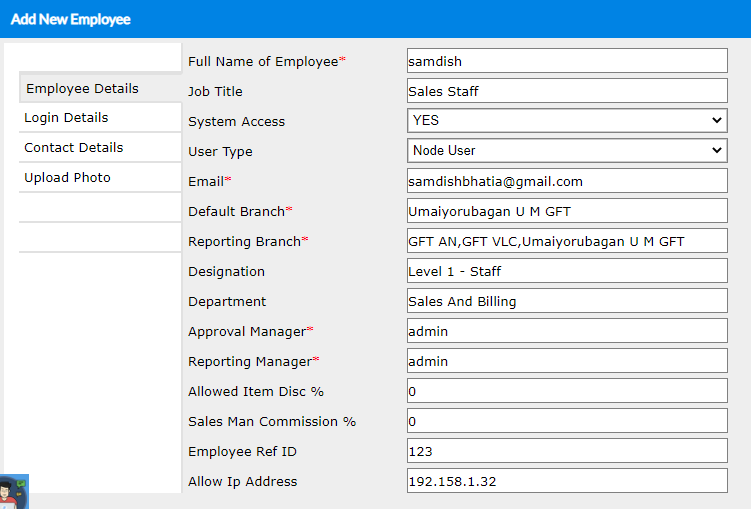Click the Department input field

(x=567, y=301)
